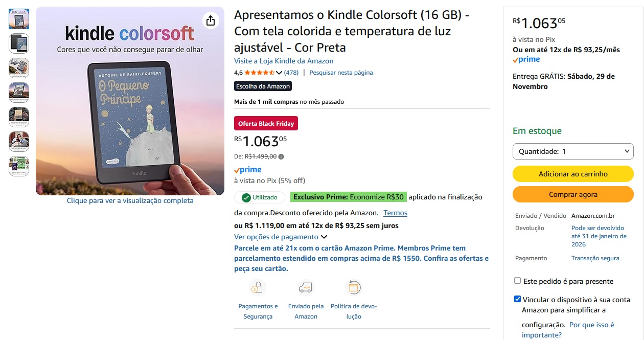Open the Quantidade dropdown

(572, 151)
